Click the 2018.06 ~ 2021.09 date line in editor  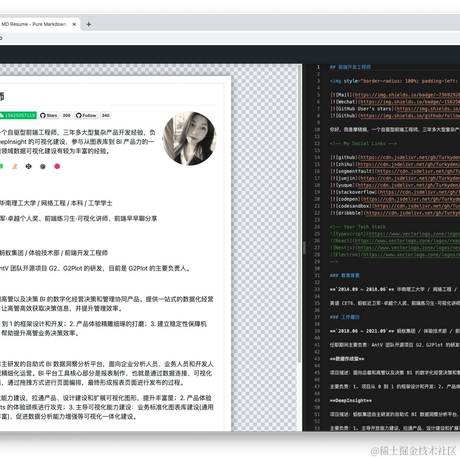395,331
